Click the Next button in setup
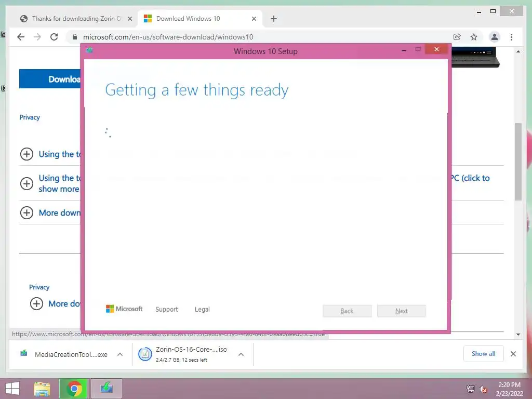The image size is (532, 399). tap(402, 311)
